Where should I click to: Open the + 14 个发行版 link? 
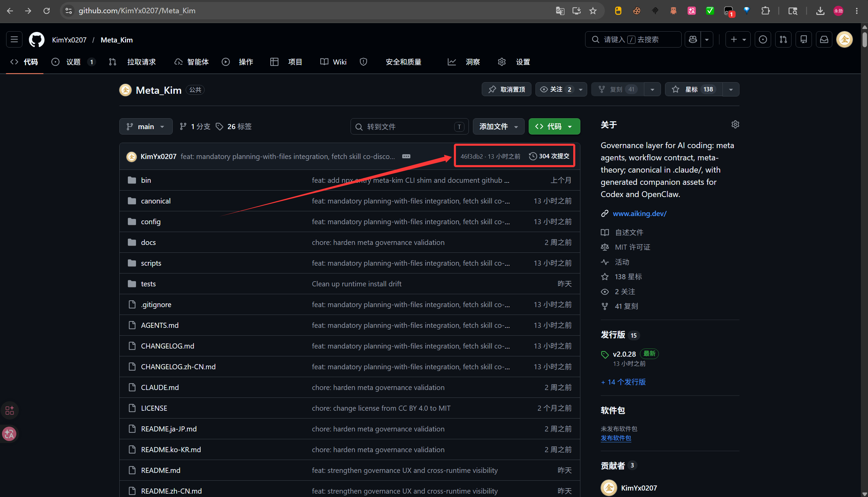[x=624, y=382]
